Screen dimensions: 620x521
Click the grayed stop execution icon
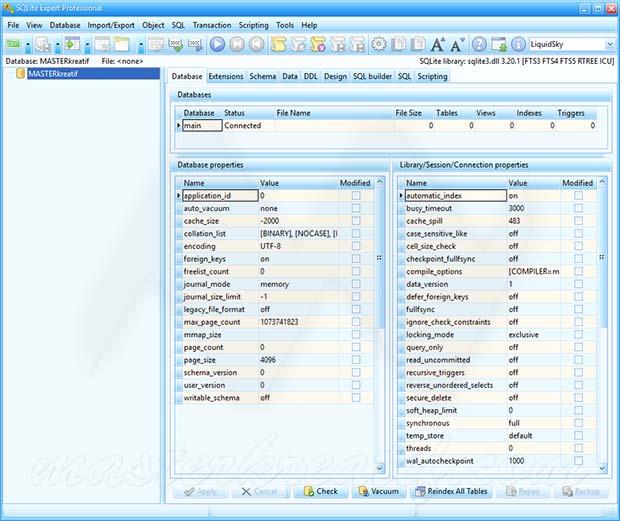pos(237,44)
